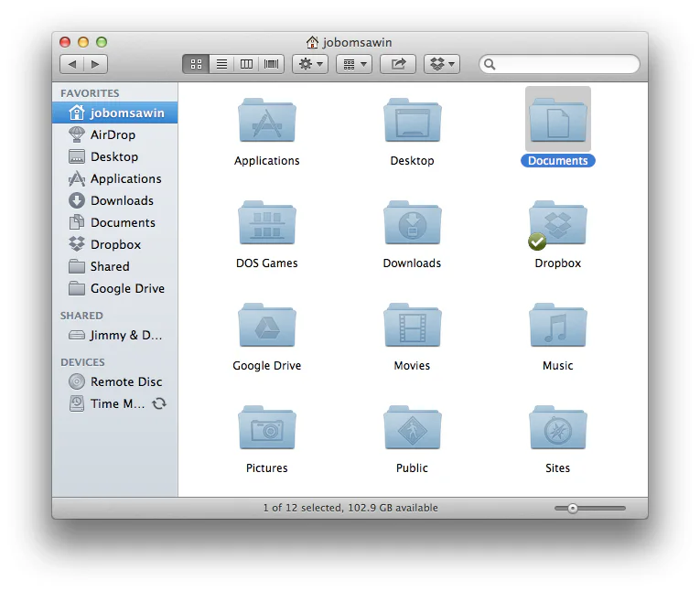Switch to list view
Viewport: 700px width, 591px height.
point(221,64)
